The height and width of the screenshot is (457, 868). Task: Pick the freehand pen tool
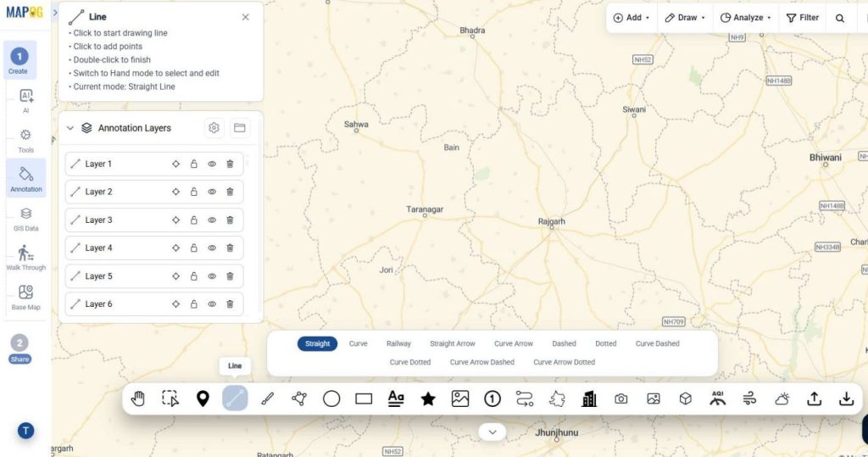click(x=267, y=398)
